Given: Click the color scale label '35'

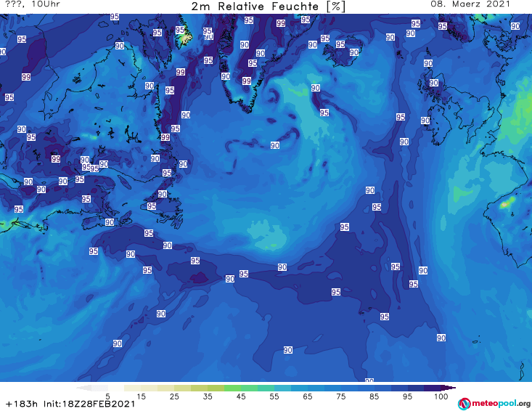Looking at the screenshot, I should (208, 396).
